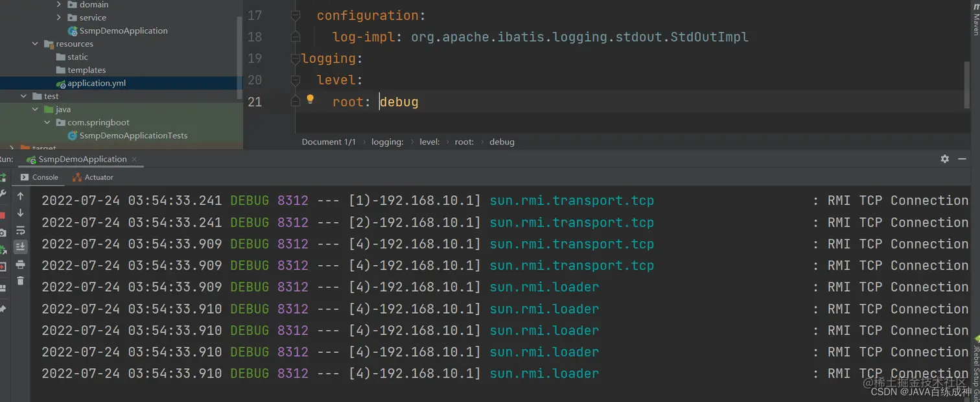Fold the level block on line 20
This screenshot has height=402, width=980.
click(x=296, y=80)
